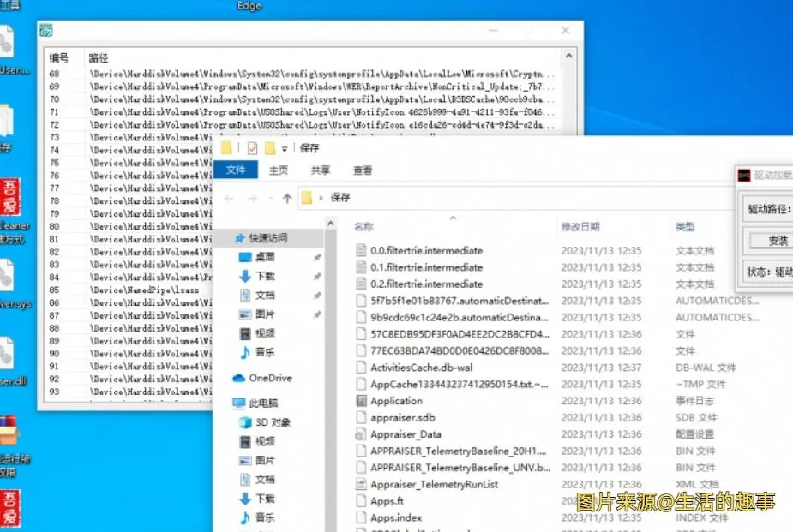Open 桌面 in Quick access
793x532 pixels.
pos(265,257)
